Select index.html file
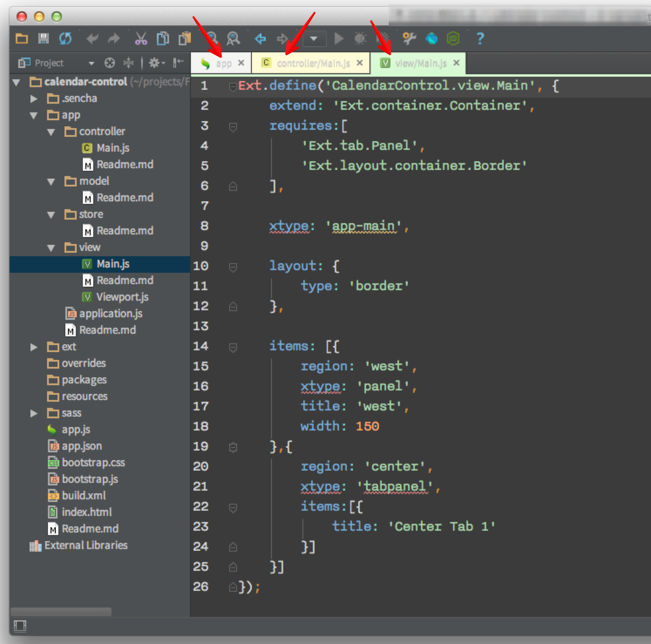Screen dimensions: 651x644 coord(80,512)
